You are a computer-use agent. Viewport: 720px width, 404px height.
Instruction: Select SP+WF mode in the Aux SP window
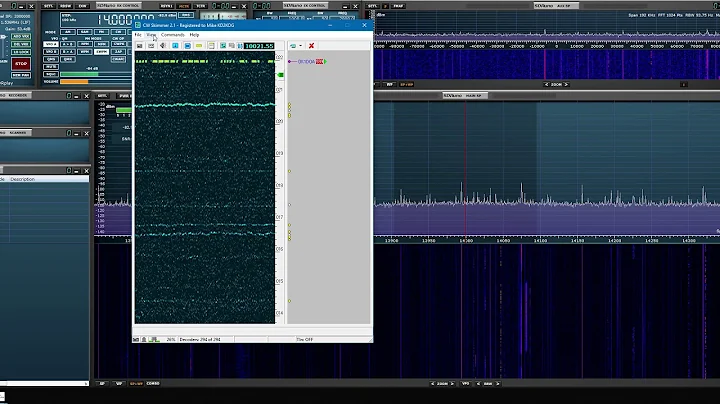coord(406,84)
